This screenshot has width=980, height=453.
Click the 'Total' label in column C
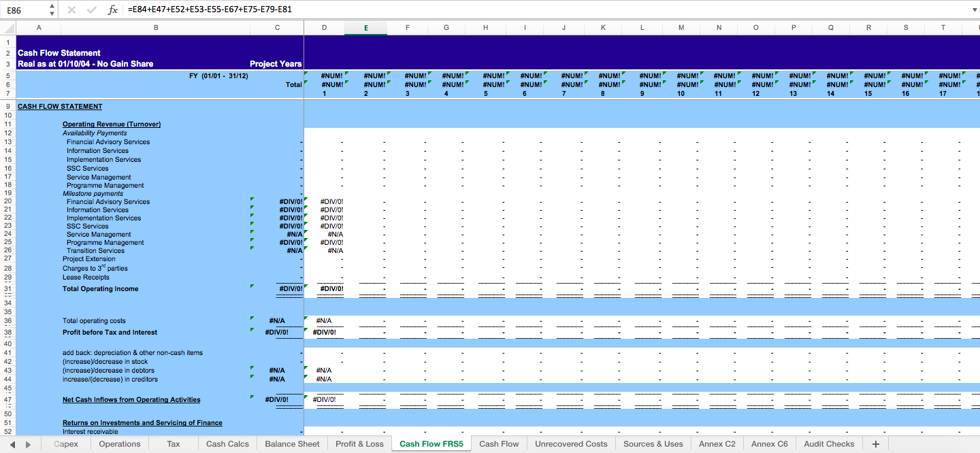pos(293,85)
